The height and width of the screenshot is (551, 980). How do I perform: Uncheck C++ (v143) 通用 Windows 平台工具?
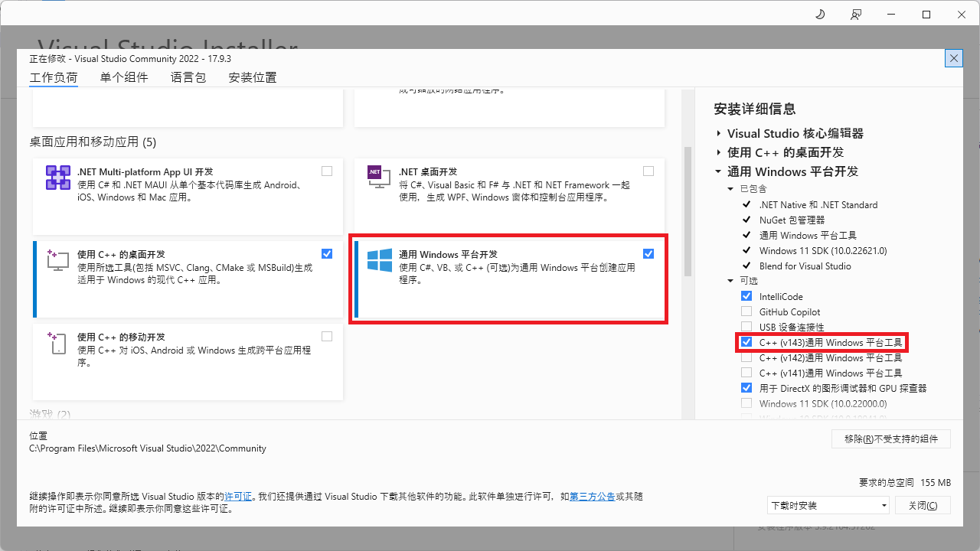[746, 342]
